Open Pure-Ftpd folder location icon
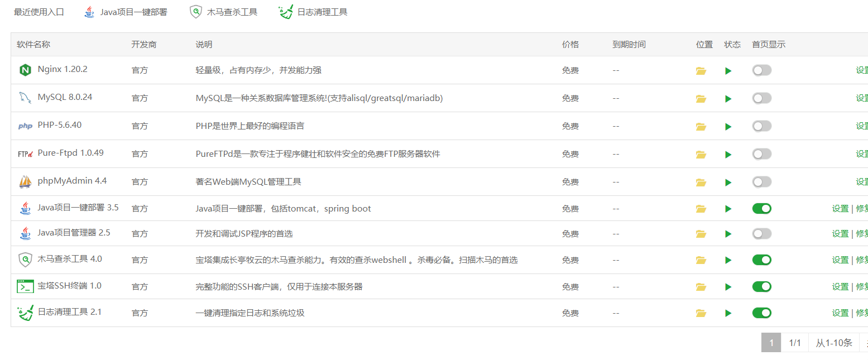This screenshot has height=360, width=868. (701, 155)
